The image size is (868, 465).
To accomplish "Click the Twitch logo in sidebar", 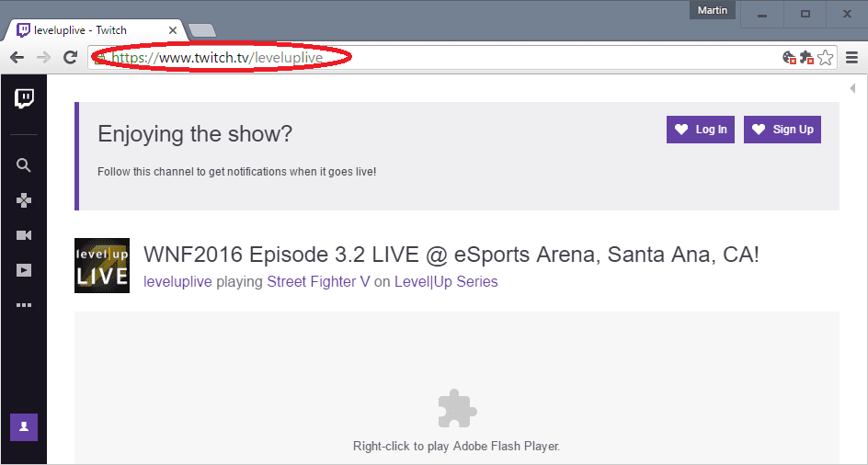I will [24, 98].
